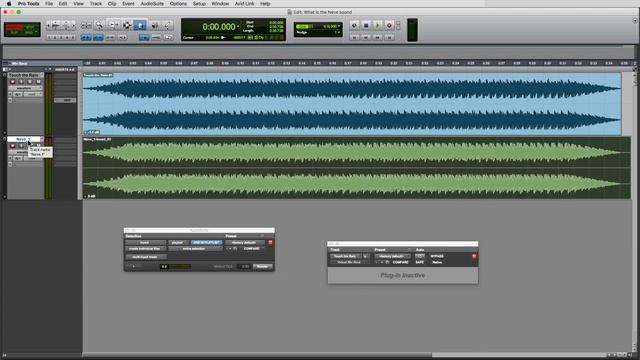Open the Pro Tools application menu

pyautogui.click(x=29, y=4)
